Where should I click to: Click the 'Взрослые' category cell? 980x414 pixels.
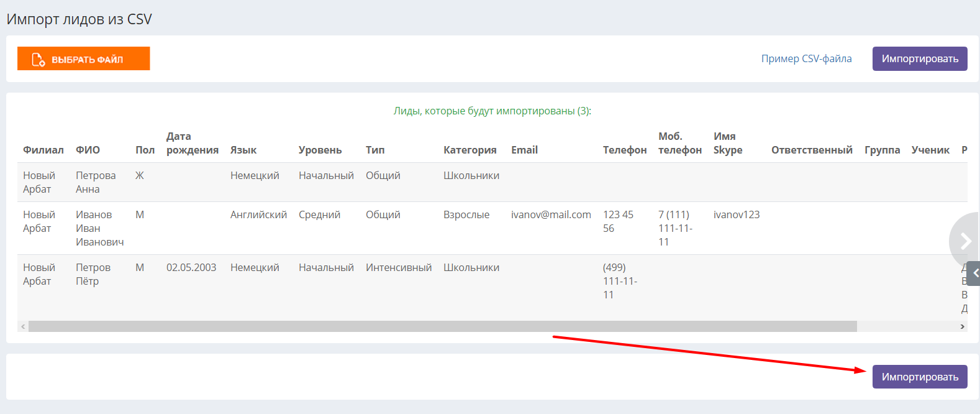[x=466, y=214]
